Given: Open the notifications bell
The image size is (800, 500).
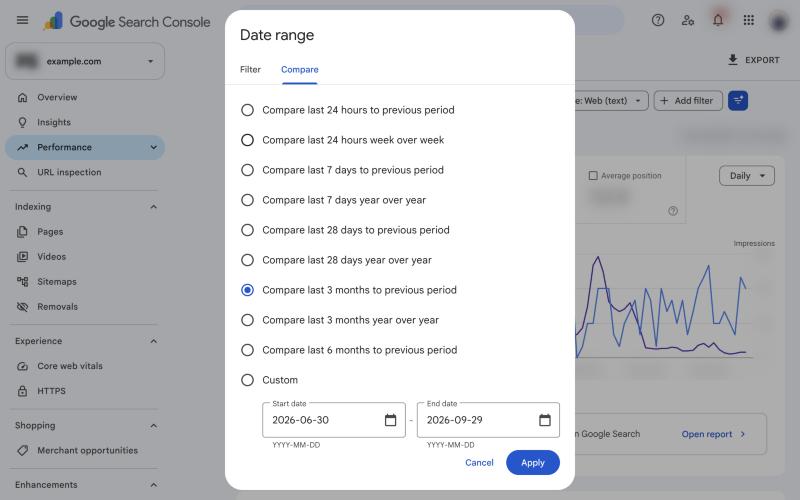Looking at the screenshot, I should pyautogui.click(x=718, y=20).
